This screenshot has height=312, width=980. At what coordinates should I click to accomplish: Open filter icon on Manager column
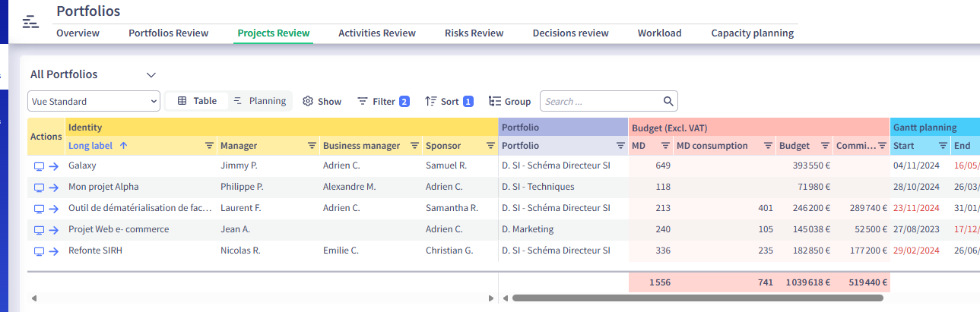[312, 146]
